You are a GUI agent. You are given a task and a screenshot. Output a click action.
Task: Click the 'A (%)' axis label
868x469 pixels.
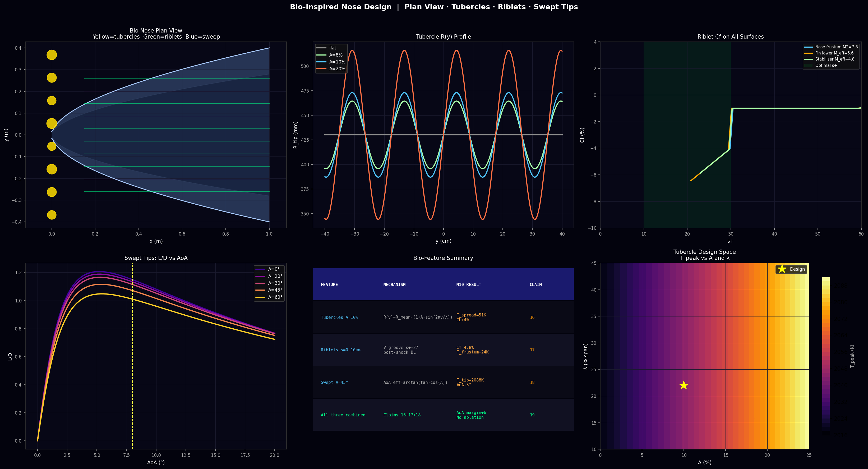pos(705,463)
